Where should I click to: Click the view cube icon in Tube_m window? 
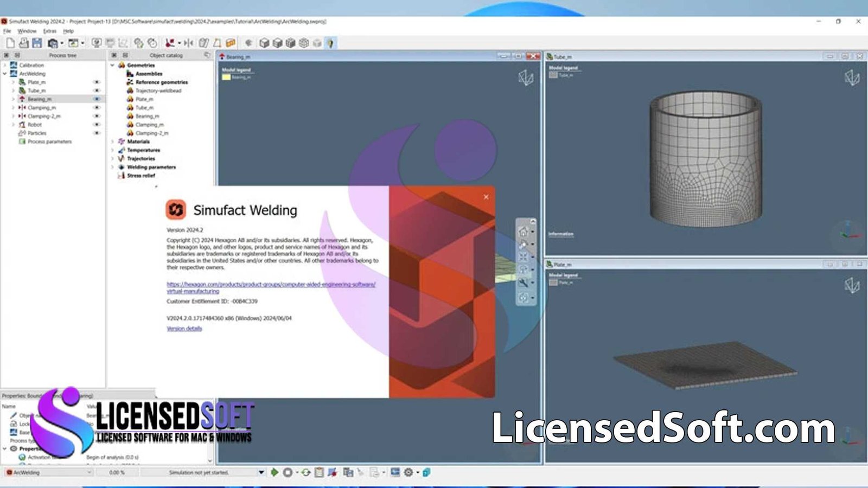[852, 78]
